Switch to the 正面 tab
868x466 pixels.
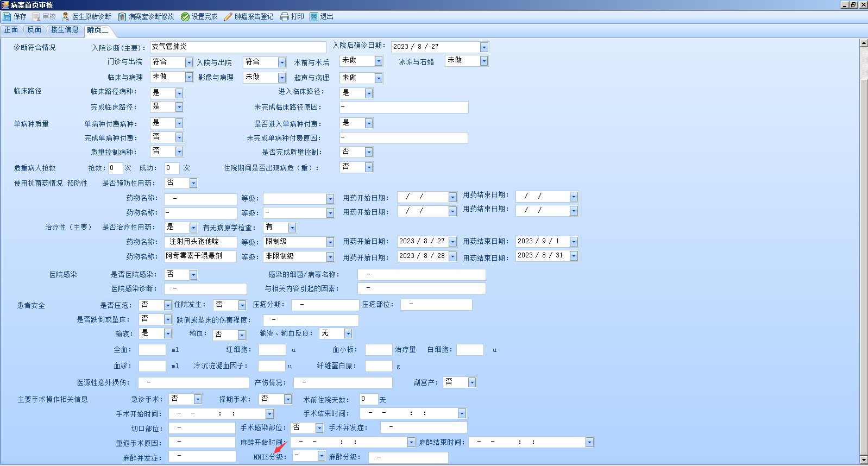pyautogui.click(x=11, y=30)
